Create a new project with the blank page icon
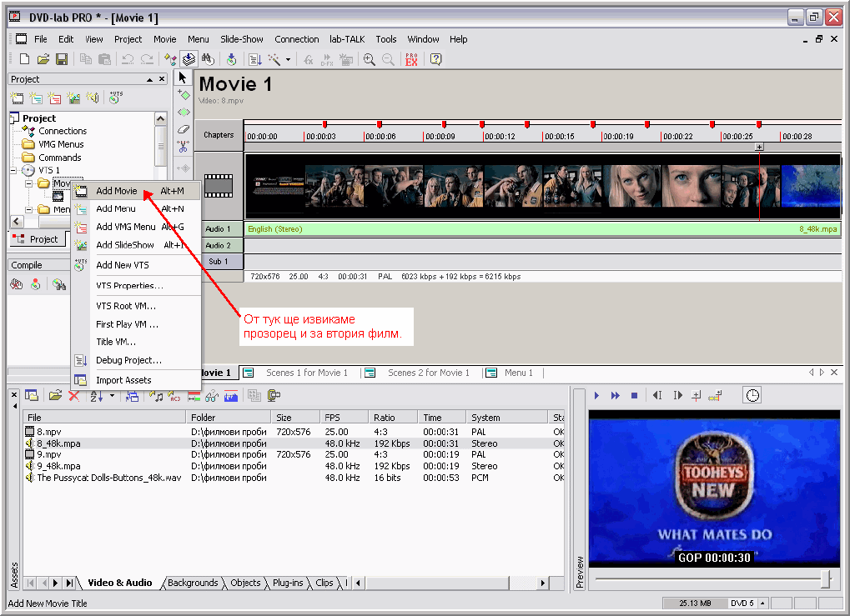The image size is (850, 616). [x=24, y=59]
